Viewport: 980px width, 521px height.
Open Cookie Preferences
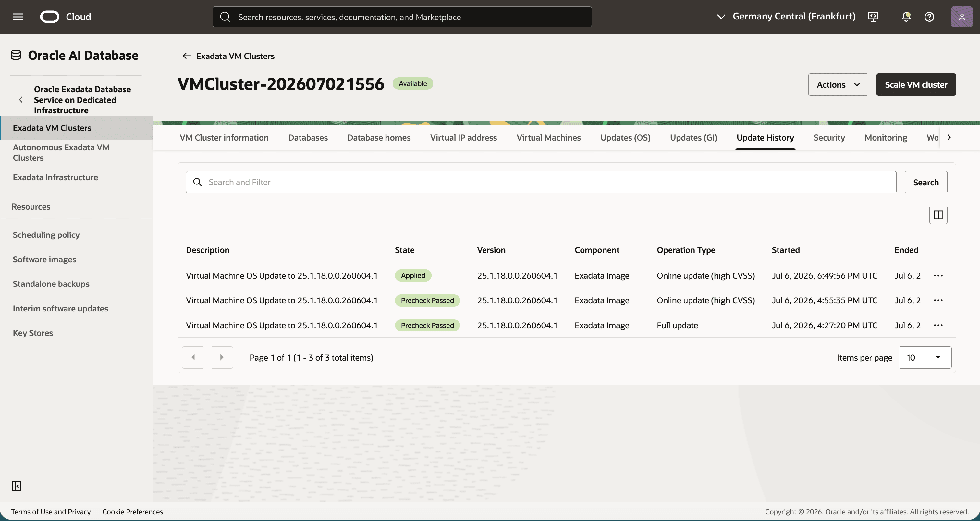click(132, 512)
